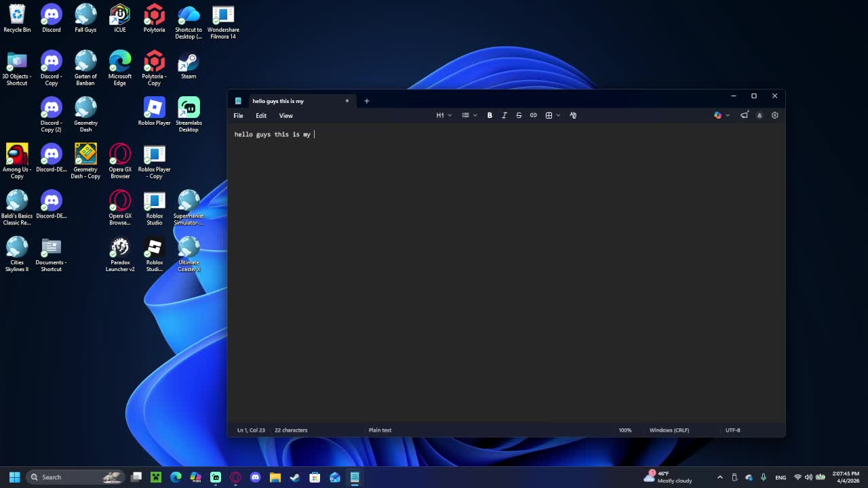This screenshot has height=488, width=868.
Task: Apply italic formatting
Action: [x=505, y=115]
